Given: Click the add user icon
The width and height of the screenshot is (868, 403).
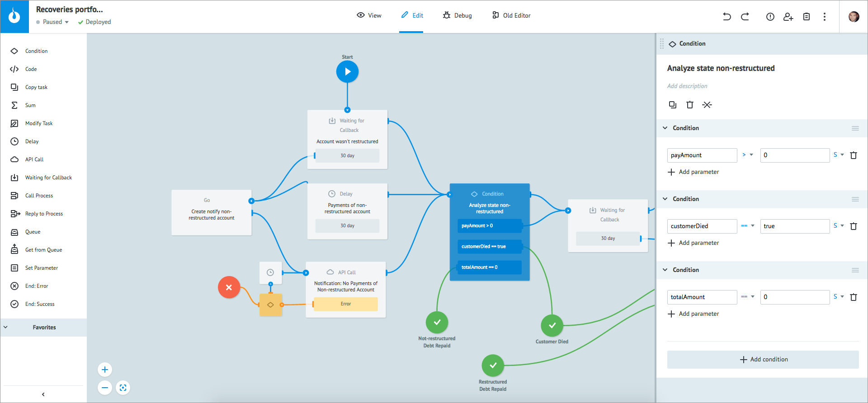Looking at the screenshot, I should 788,17.
